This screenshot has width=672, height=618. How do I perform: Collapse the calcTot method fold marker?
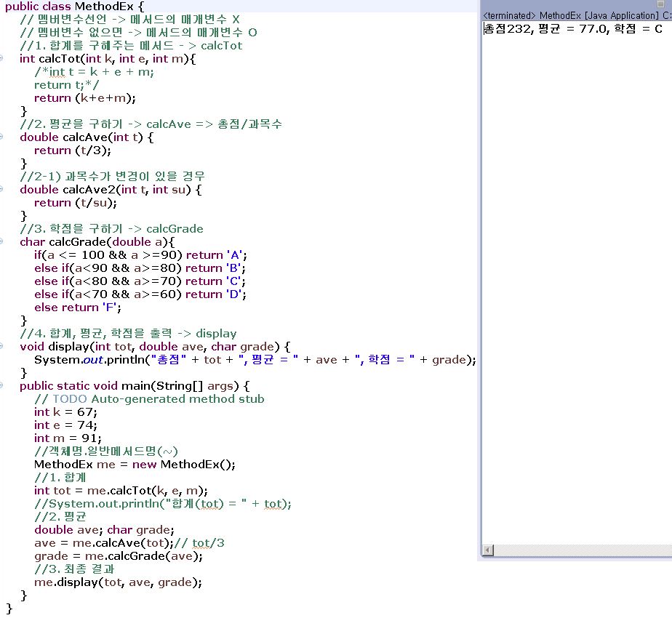[1, 58]
